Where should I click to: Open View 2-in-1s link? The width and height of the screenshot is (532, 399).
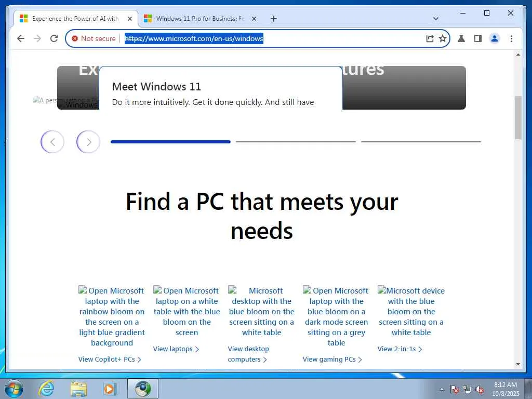tap(400, 349)
